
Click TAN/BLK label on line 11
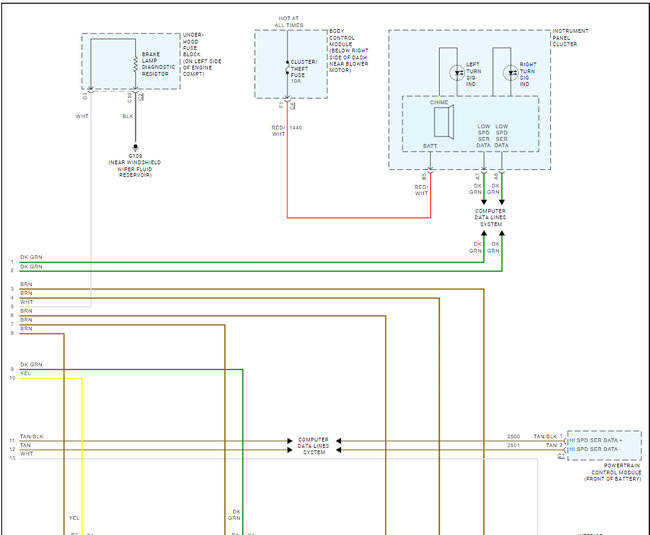pyautogui.click(x=32, y=436)
